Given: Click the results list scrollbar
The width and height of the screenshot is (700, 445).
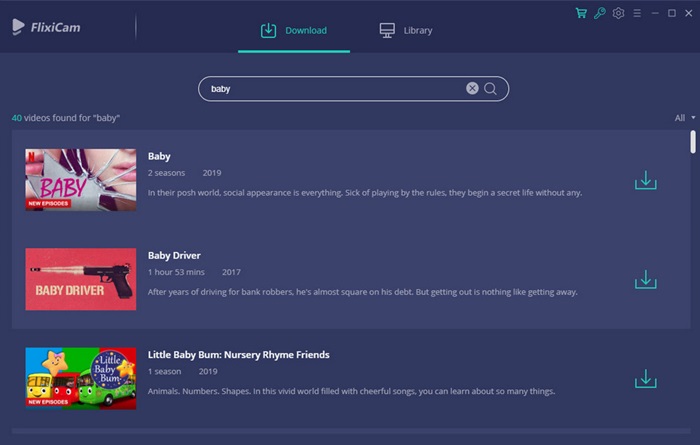Looking at the screenshot, I should (x=692, y=142).
